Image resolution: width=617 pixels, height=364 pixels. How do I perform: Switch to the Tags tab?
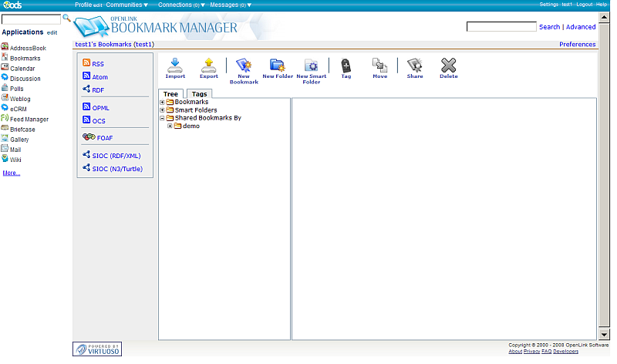199,94
